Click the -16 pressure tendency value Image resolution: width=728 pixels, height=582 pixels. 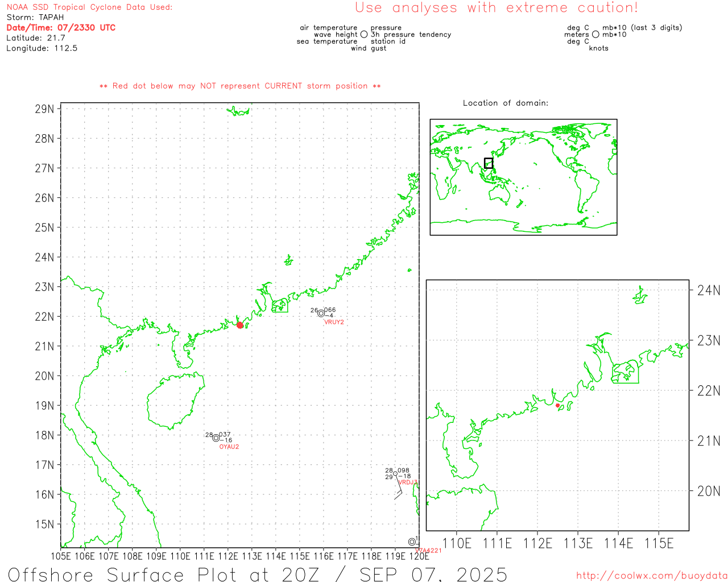[x=226, y=440]
